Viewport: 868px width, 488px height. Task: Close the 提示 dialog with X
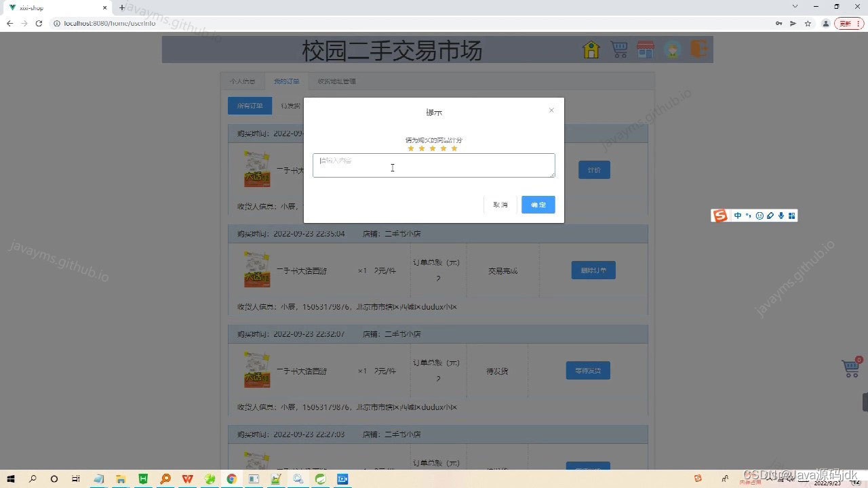click(551, 110)
